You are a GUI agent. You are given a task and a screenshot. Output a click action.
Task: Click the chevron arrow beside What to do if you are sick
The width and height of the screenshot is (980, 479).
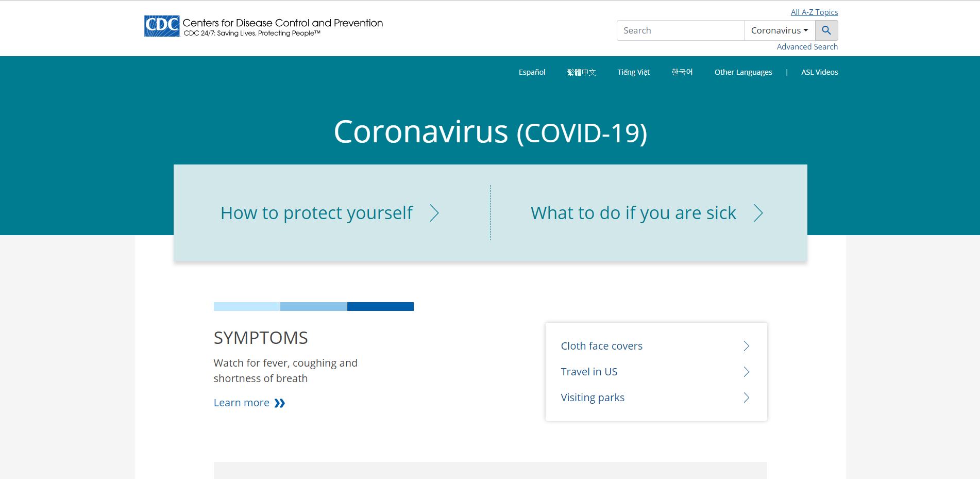758,213
